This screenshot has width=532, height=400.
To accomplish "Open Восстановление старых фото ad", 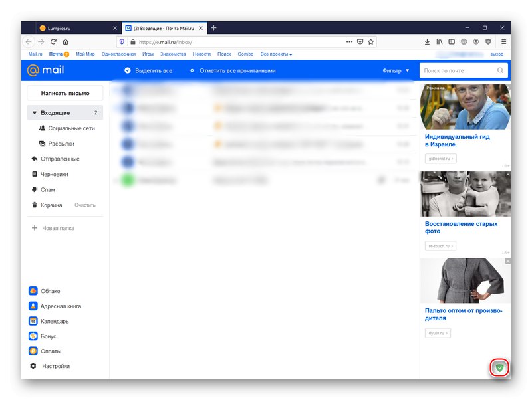I will coord(461,227).
